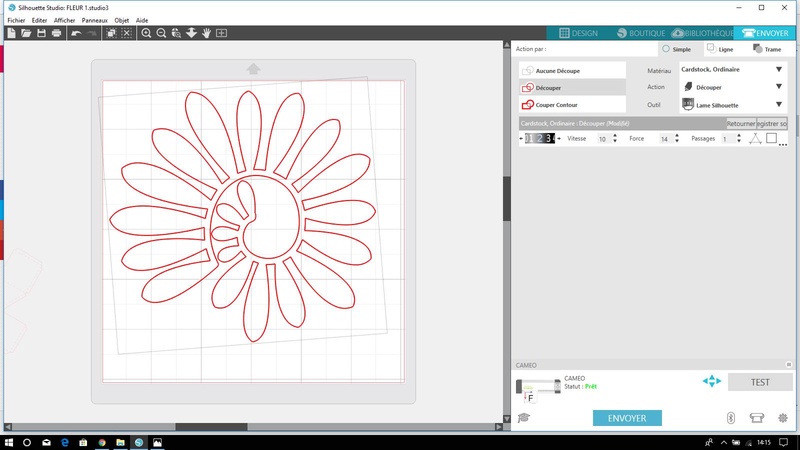Image resolution: width=800 pixels, height=450 pixels.
Task: Open tutorial graduation cap icon
Action: pyautogui.click(x=523, y=418)
